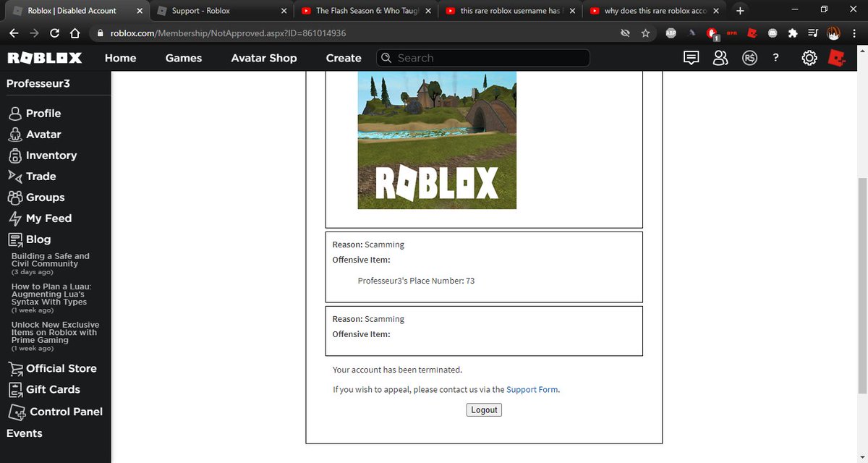Open the Chrome three-dot menu

coord(854,33)
